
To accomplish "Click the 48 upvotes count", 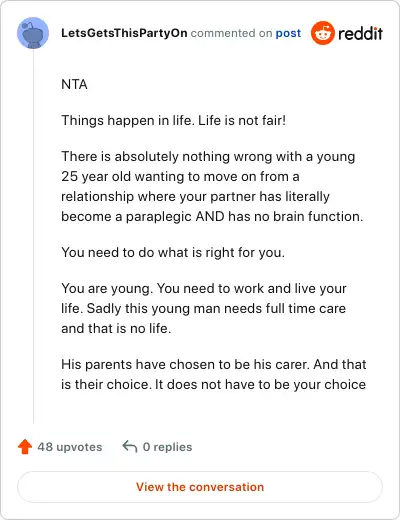I will [x=70, y=447].
